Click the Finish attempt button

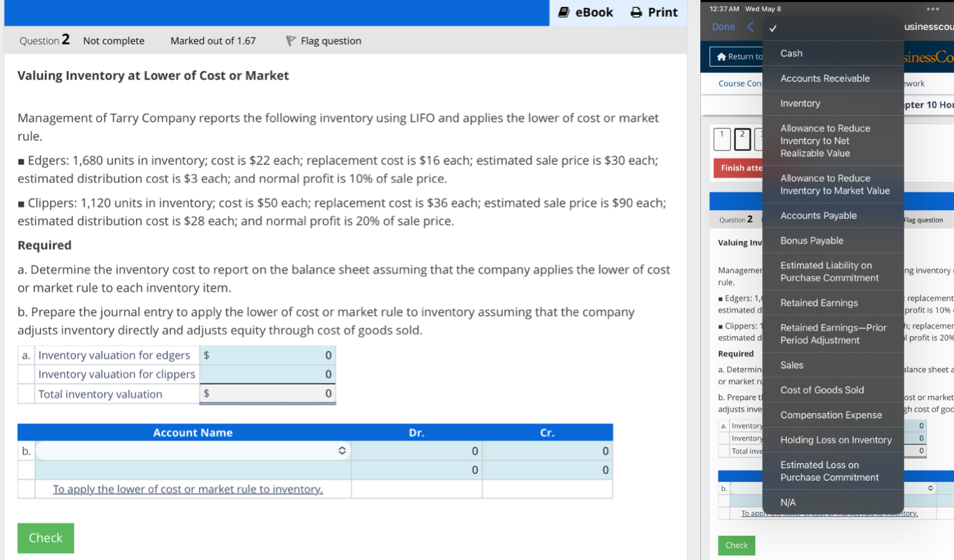pyautogui.click(x=738, y=168)
